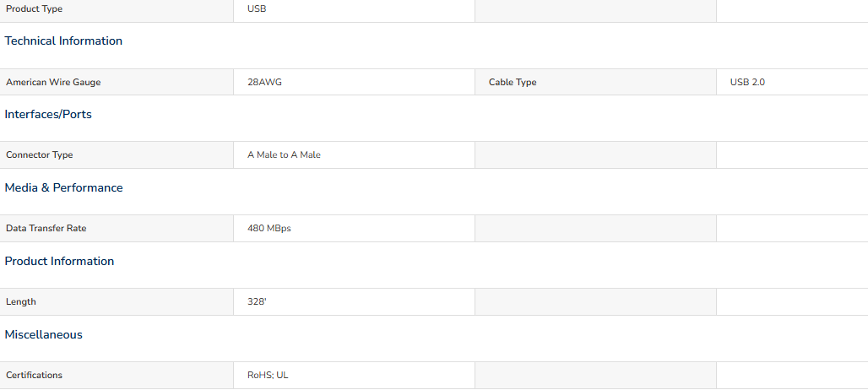This screenshot has height=390, width=868.
Task: Select the 328' length value
Action: click(258, 302)
